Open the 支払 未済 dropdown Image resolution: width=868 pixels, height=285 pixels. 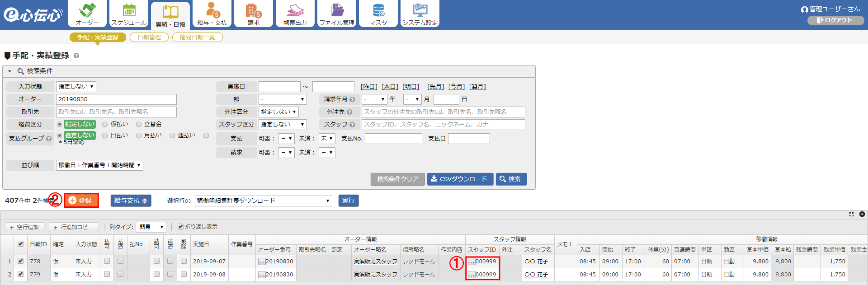(327, 139)
